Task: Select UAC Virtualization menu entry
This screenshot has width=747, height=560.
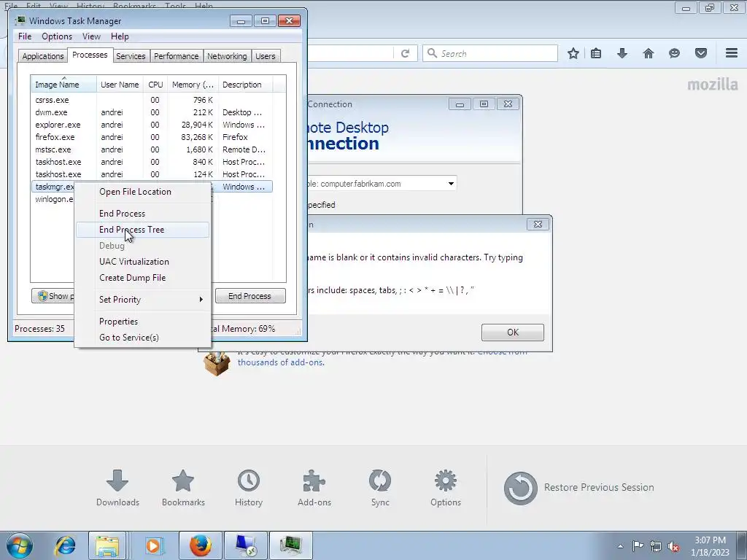Action: point(143,262)
